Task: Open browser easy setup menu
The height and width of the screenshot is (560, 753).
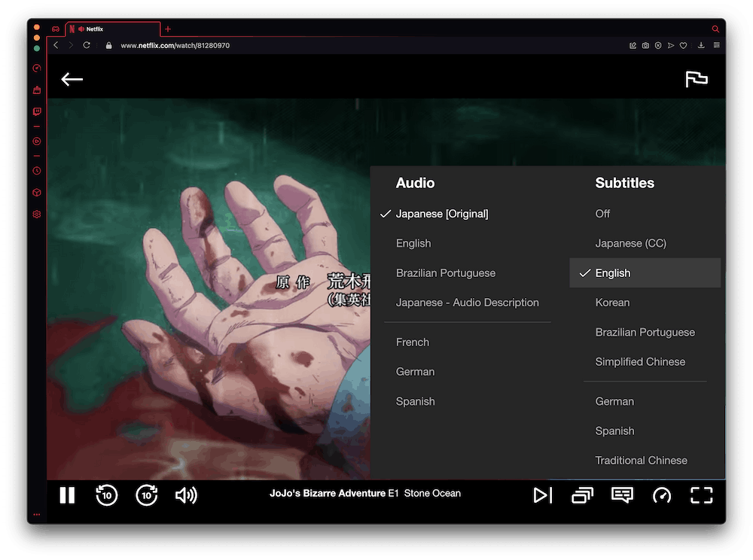Action: pos(717,46)
